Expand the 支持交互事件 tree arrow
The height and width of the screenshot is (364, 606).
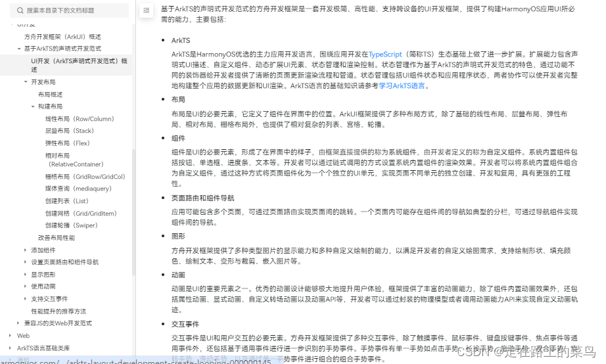(26, 299)
